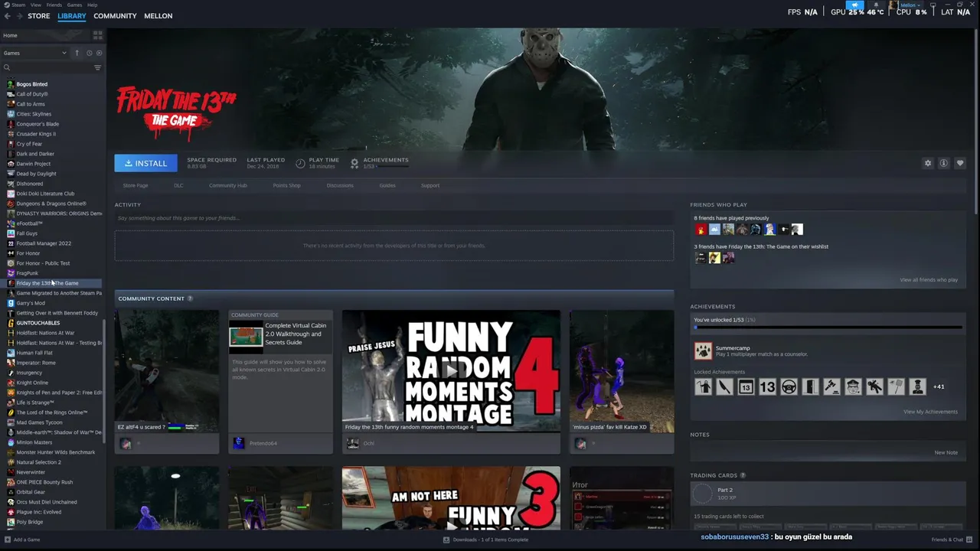Screen dimensions: 980x551
Task: Open the Guides link
Action: pyautogui.click(x=387, y=185)
